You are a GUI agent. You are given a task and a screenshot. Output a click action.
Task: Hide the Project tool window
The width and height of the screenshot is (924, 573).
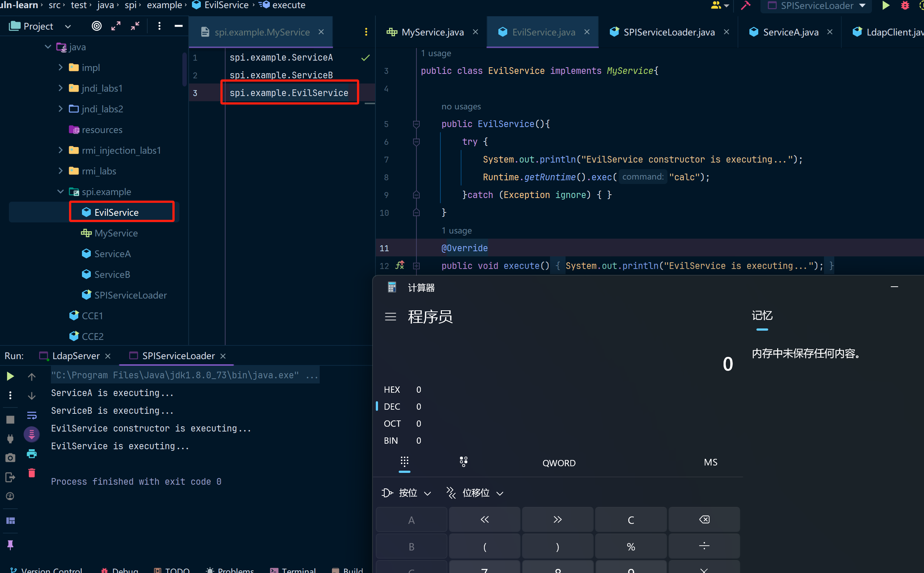(x=178, y=26)
